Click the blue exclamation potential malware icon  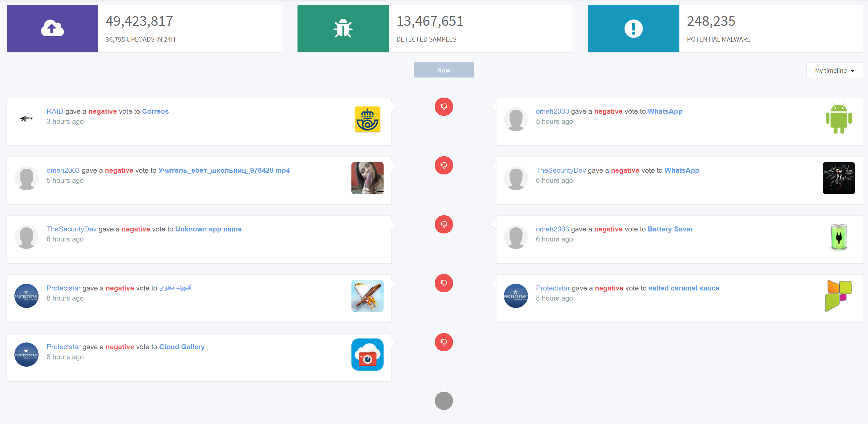pyautogui.click(x=633, y=28)
